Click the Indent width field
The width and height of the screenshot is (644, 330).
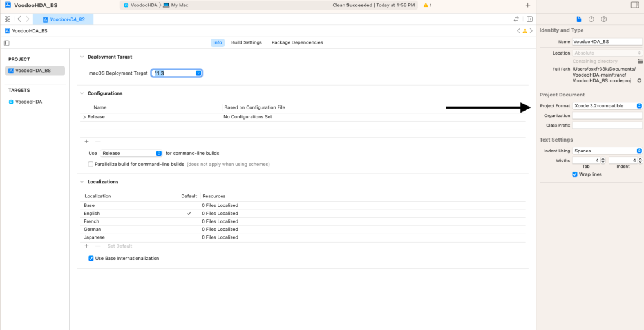click(x=623, y=160)
